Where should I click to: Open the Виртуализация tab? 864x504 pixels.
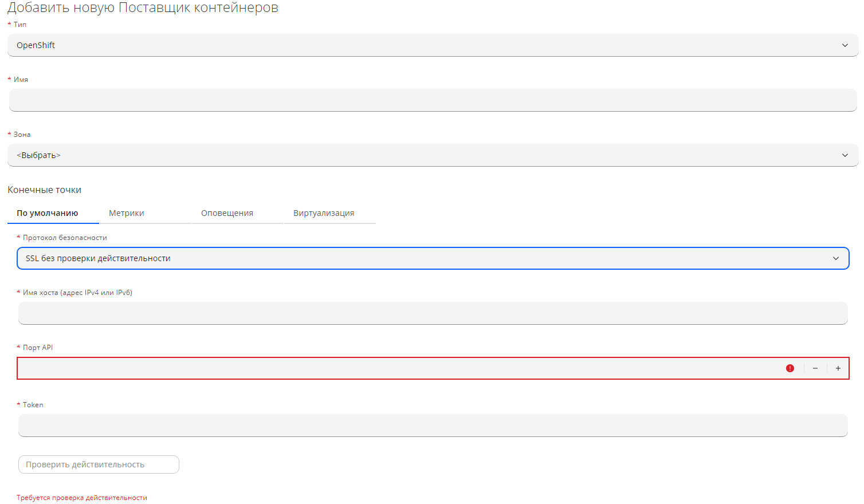[x=324, y=213]
